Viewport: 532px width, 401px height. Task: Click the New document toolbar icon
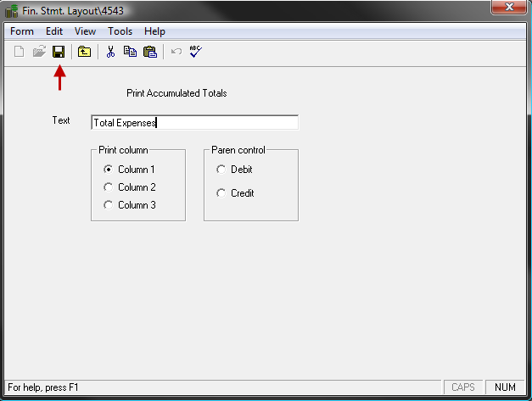(20, 52)
